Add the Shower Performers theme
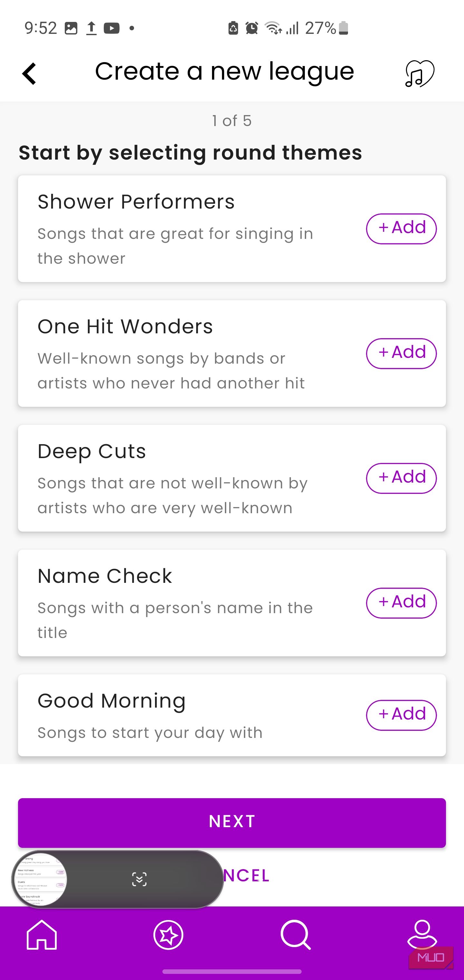The width and height of the screenshot is (464, 980). click(401, 229)
